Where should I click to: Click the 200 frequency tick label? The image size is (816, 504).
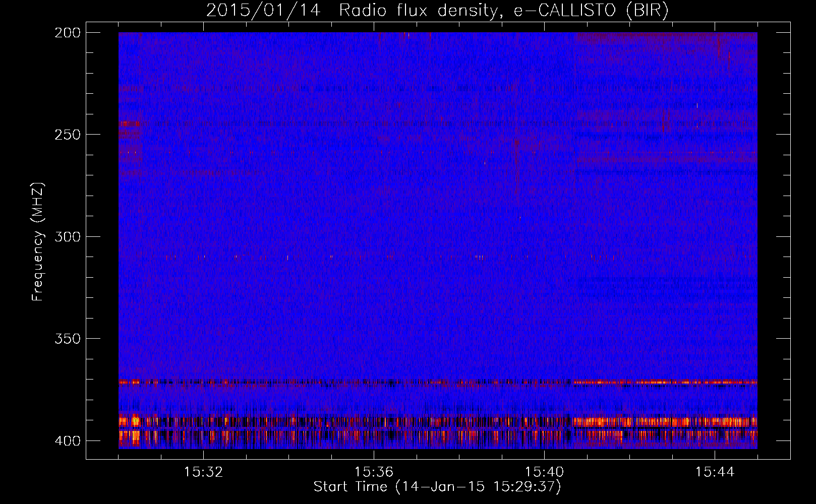click(x=68, y=33)
